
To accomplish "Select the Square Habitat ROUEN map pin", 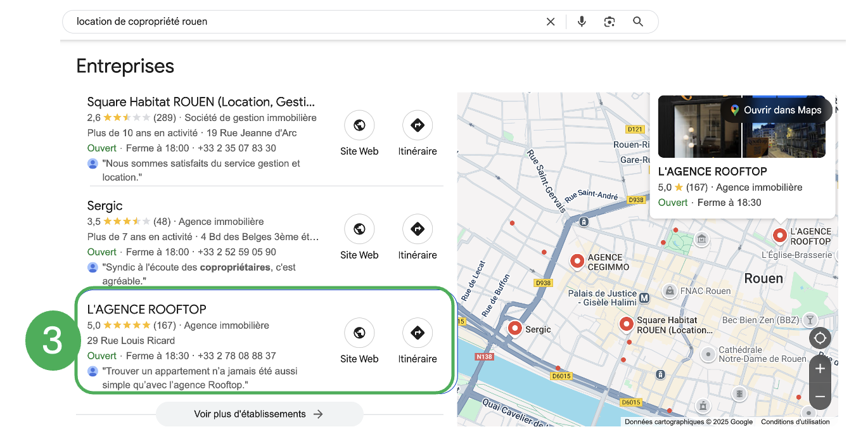I will [627, 324].
